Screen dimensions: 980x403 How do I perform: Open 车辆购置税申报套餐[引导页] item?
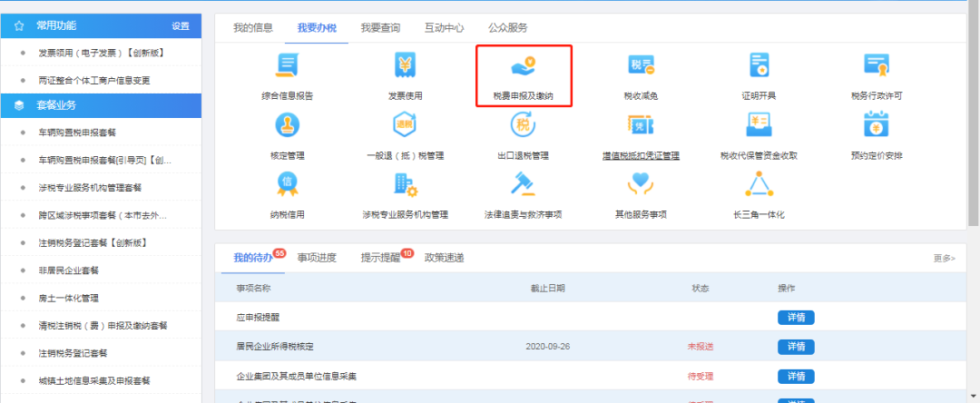pos(105,160)
